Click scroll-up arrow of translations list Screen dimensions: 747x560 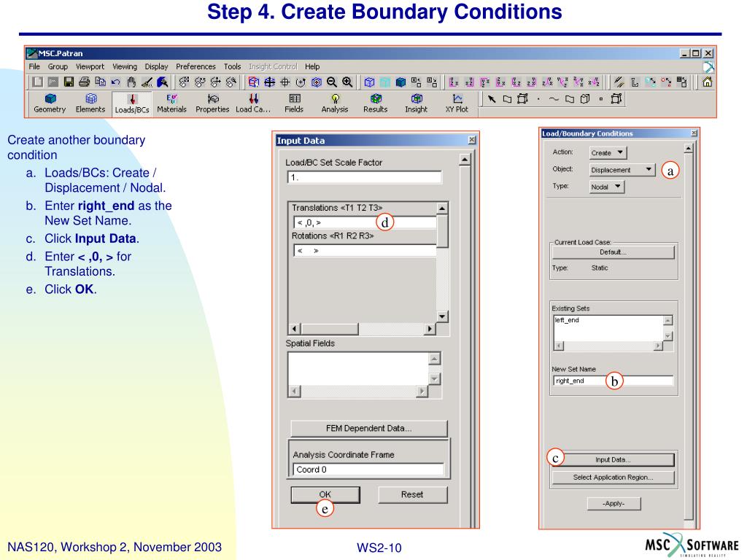point(442,209)
